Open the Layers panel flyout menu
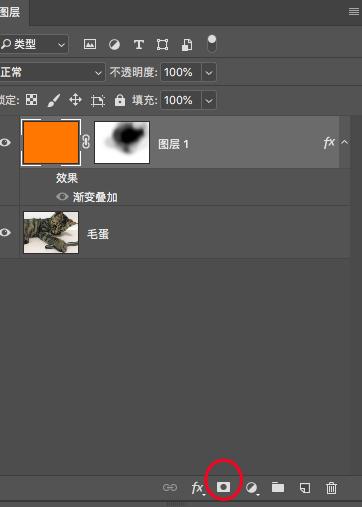Image resolution: width=362 pixels, height=507 pixels. coord(354,12)
